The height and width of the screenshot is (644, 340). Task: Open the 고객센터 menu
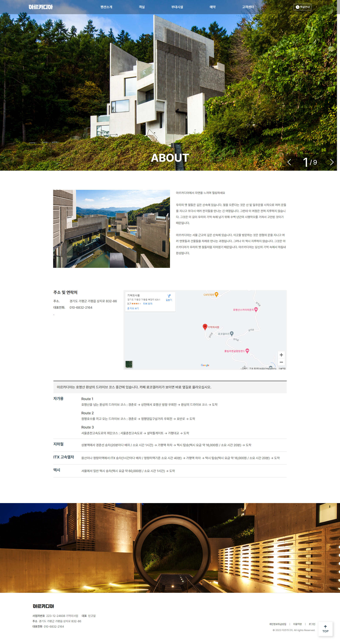248,7
